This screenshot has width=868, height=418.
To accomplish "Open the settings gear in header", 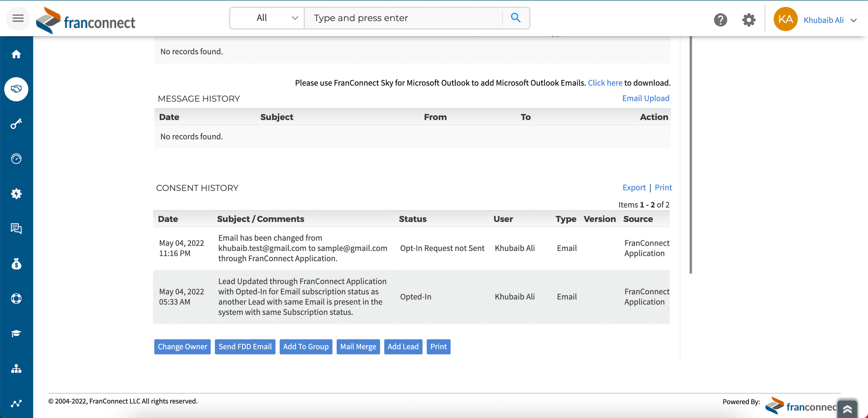I will (x=749, y=20).
